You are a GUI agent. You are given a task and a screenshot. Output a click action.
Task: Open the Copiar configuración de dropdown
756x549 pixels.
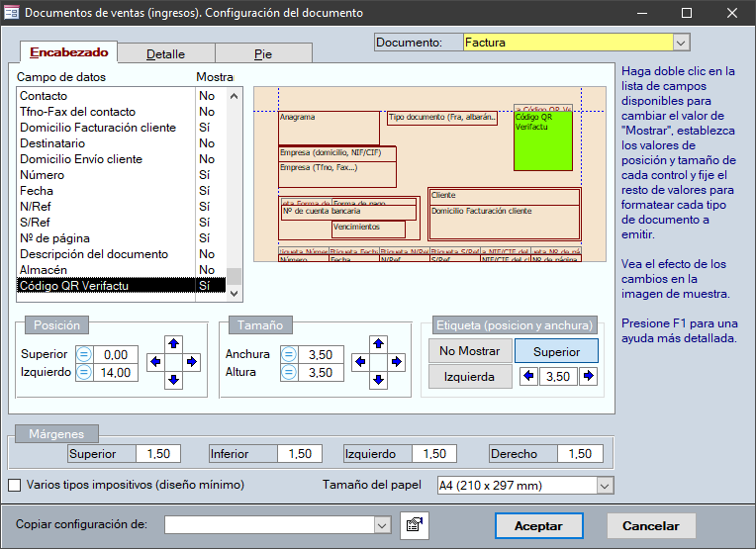[383, 525]
